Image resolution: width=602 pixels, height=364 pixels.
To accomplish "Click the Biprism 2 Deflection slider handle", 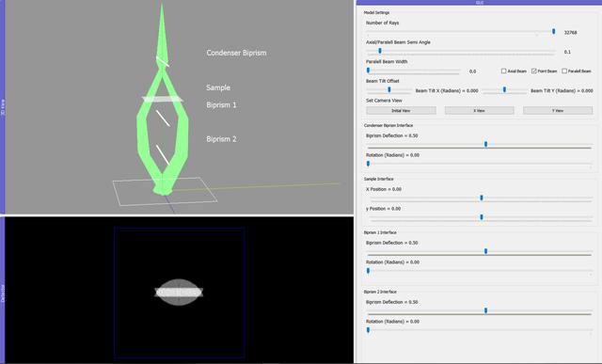I will (485, 310).
